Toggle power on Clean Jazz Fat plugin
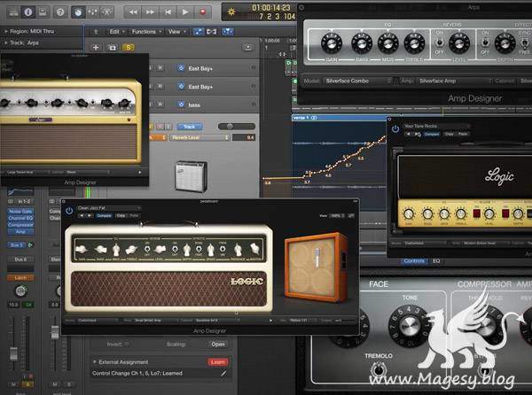Viewport: 532px width, 395px height. pos(69,211)
